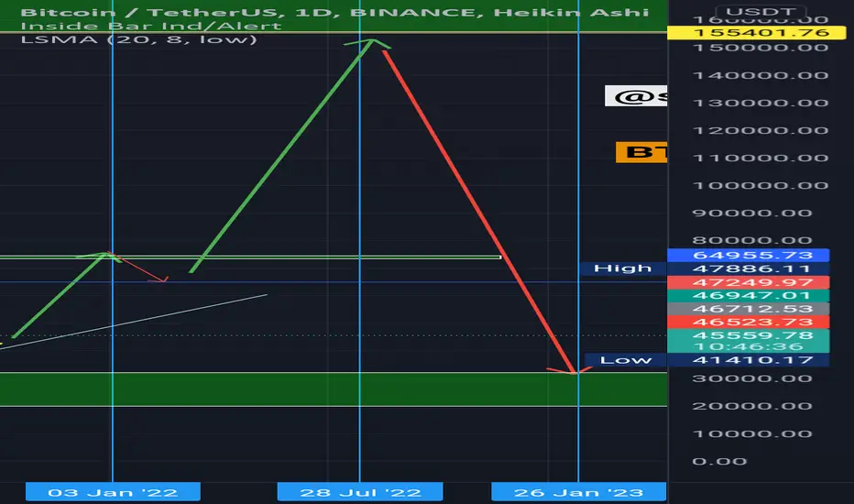854x504 pixels.
Task: Open the USDT currency selector
Action: [761, 11]
